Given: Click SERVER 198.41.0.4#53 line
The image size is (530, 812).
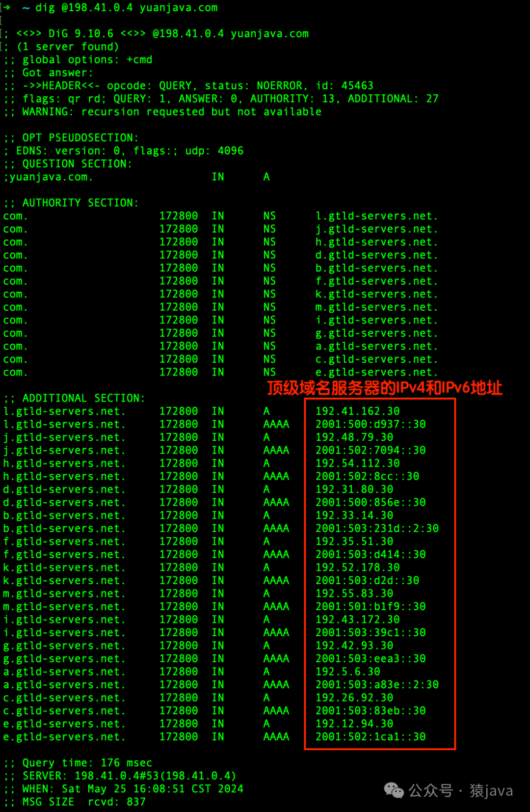Looking at the screenshot, I should (x=120, y=776).
